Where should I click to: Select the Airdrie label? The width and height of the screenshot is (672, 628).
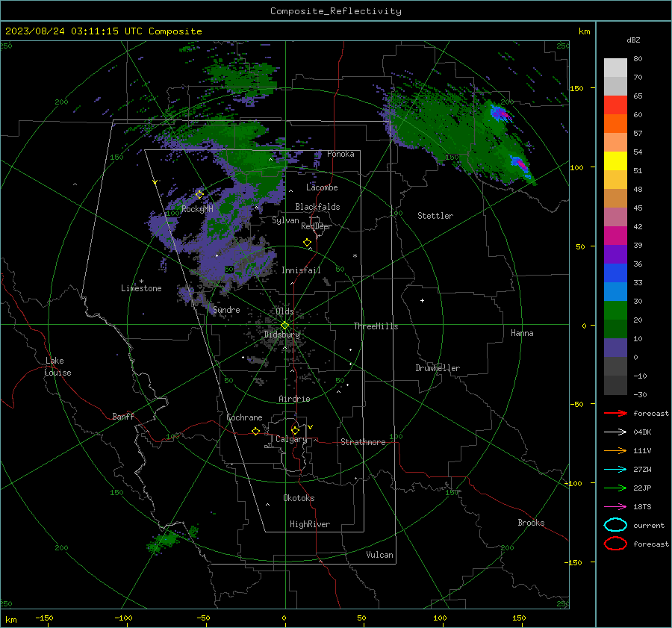tap(294, 399)
